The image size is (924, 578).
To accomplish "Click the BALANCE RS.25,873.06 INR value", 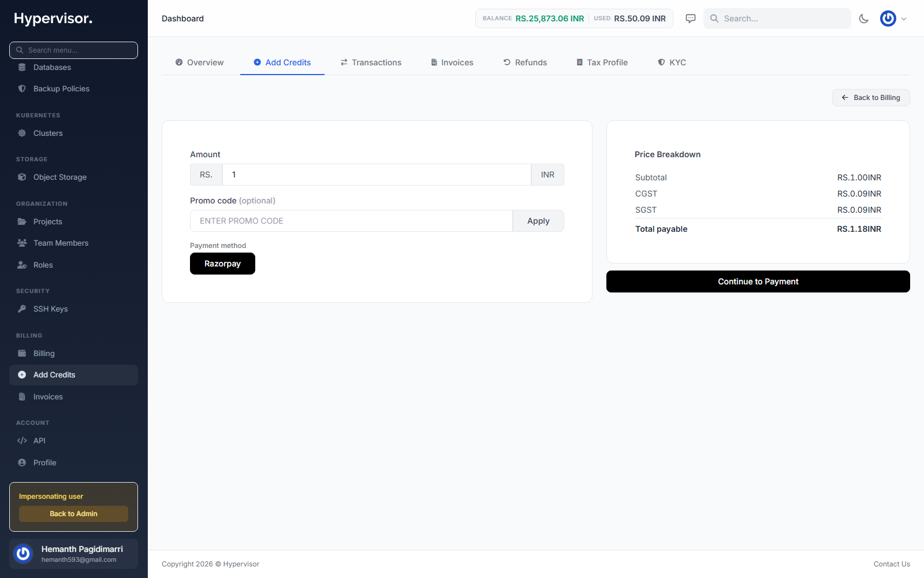I will pos(550,18).
